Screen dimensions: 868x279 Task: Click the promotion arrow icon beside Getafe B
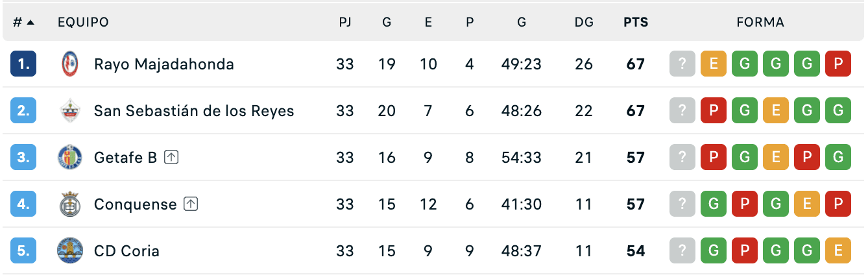pos(171,157)
